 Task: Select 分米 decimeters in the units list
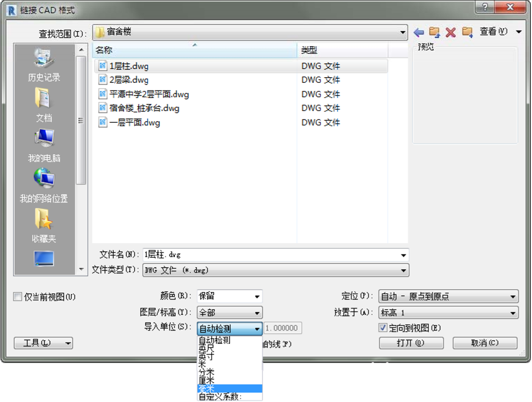[229, 373]
